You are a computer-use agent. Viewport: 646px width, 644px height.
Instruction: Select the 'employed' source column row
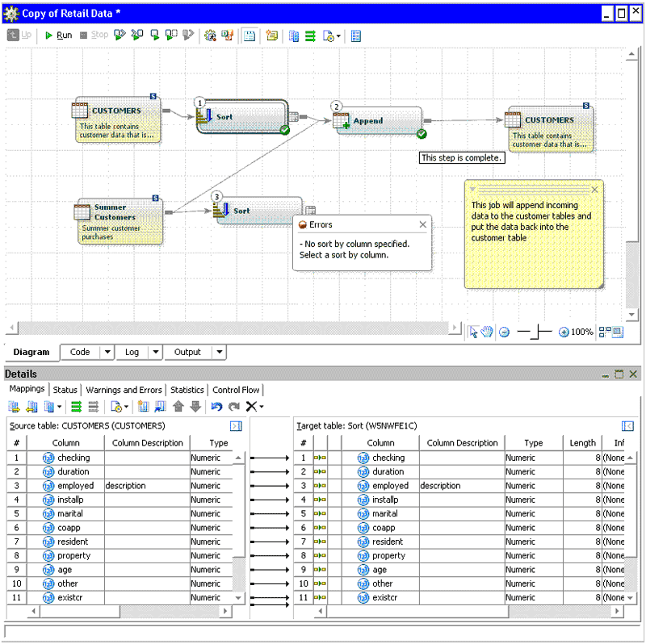pyautogui.click(x=75, y=486)
